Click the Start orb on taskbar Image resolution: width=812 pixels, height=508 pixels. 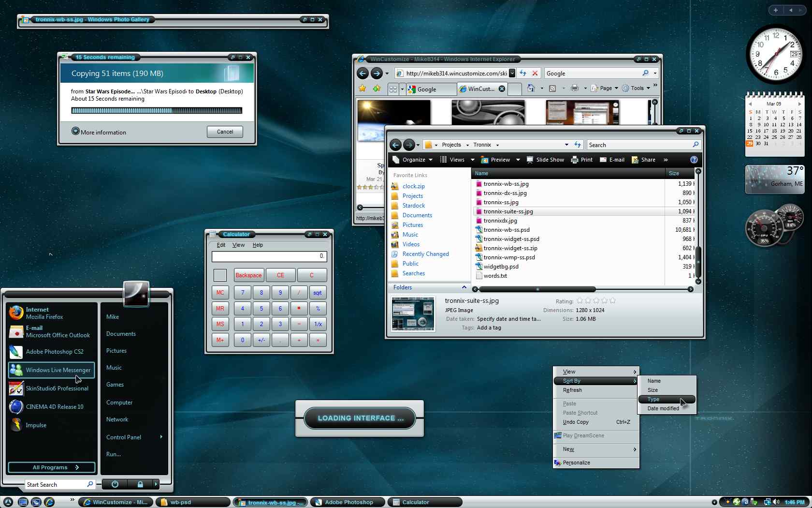(x=8, y=502)
